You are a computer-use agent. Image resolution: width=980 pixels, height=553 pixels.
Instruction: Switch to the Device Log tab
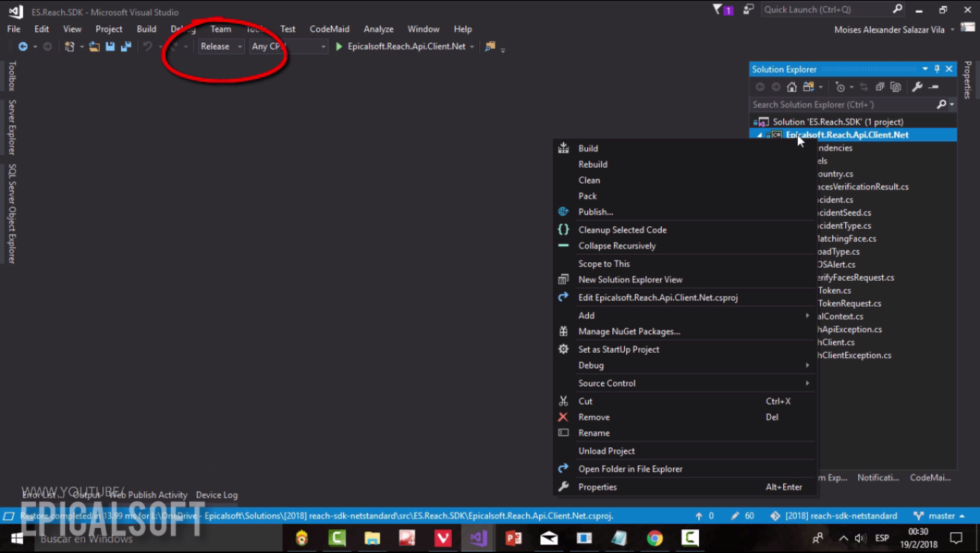[217, 495]
